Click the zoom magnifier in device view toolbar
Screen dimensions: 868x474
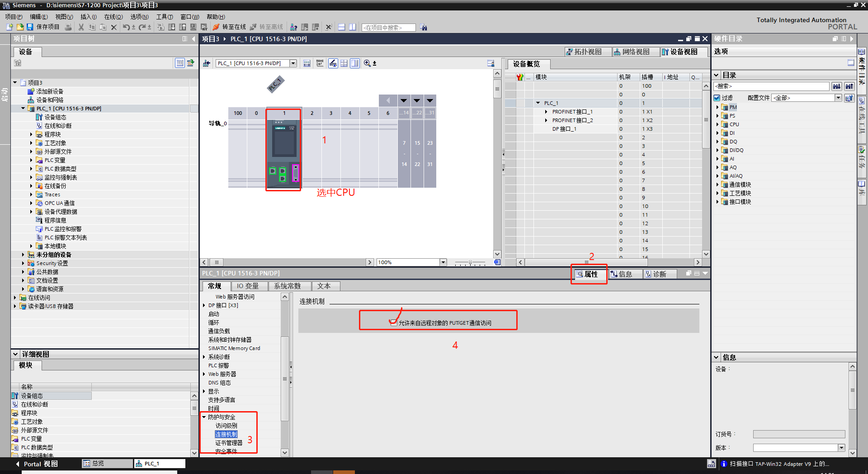pos(367,63)
